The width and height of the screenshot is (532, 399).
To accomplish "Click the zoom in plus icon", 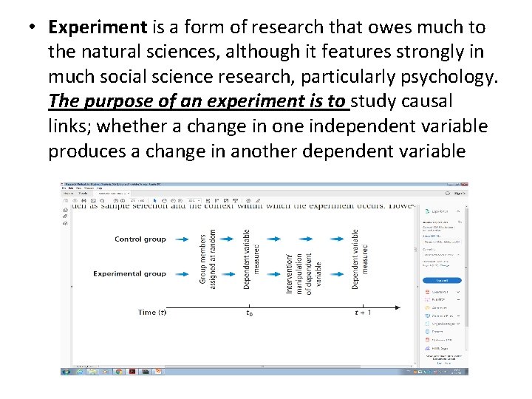I will [x=180, y=201].
